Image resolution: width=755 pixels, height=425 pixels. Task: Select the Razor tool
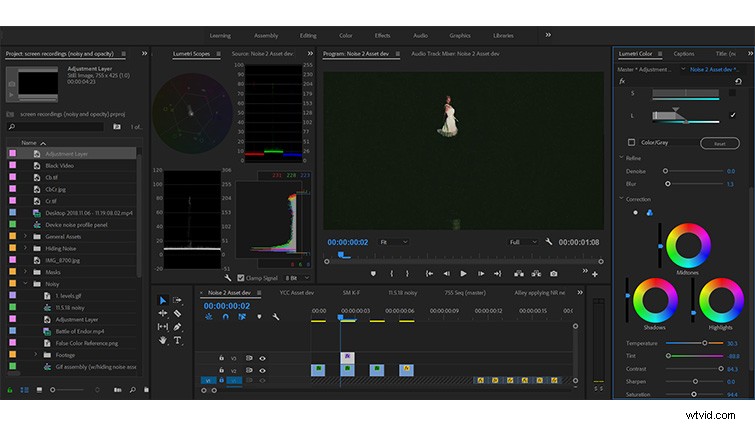[177, 313]
